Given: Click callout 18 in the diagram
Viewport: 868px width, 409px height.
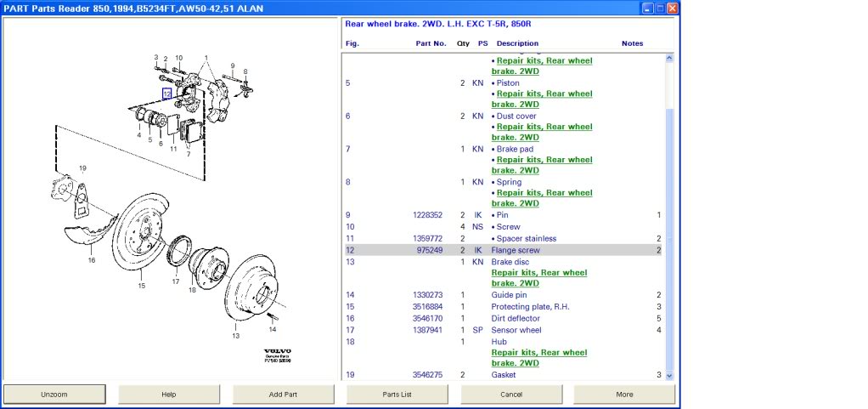Looking at the screenshot, I should coord(192,290).
